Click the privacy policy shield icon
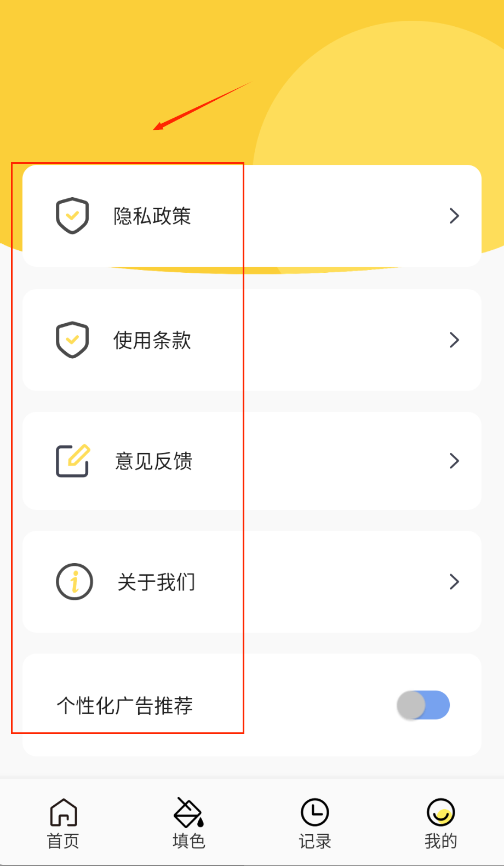Viewport: 504px width, 866px height. [x=72, y=216]
